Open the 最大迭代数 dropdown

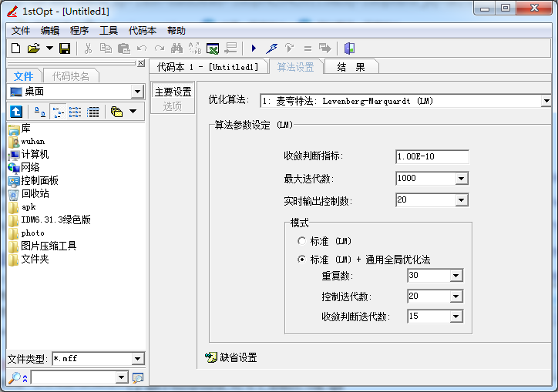point(461,178)
